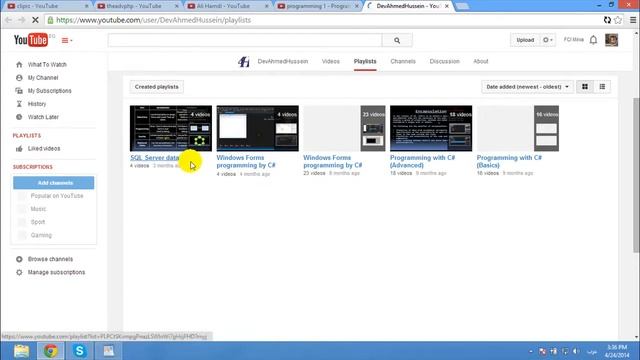Select the Gaming channel
The image size is (640, 360).
point(41,235)
